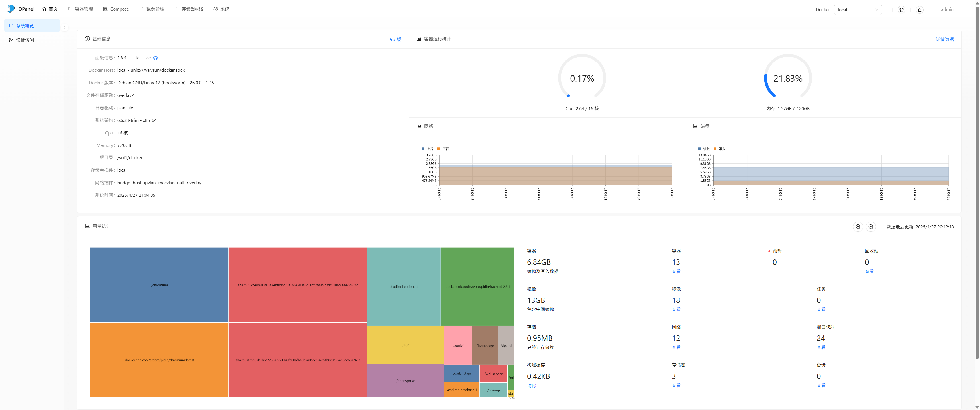Image resolution: width=980 pixels, height=410 pixels.
Task: Open the GitHub icon next to panel version
Action: click(x=155, y=58)
